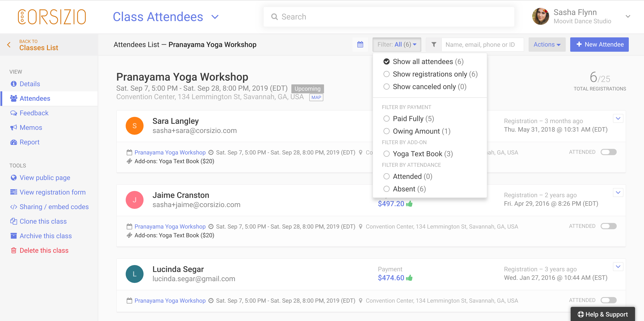Go to the Details sidebar item
Viewport: 644px width, 321px height.
pyautogui.click(x=30, y=84)
